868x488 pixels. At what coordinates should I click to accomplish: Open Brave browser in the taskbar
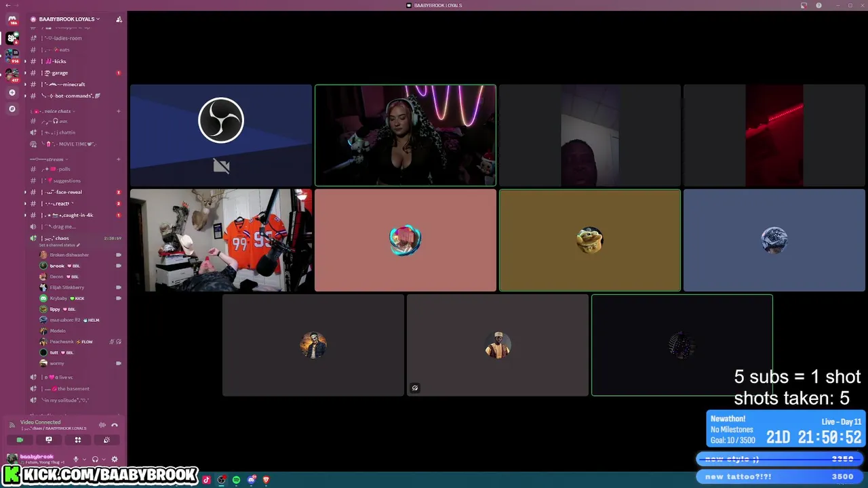point(266,480)
